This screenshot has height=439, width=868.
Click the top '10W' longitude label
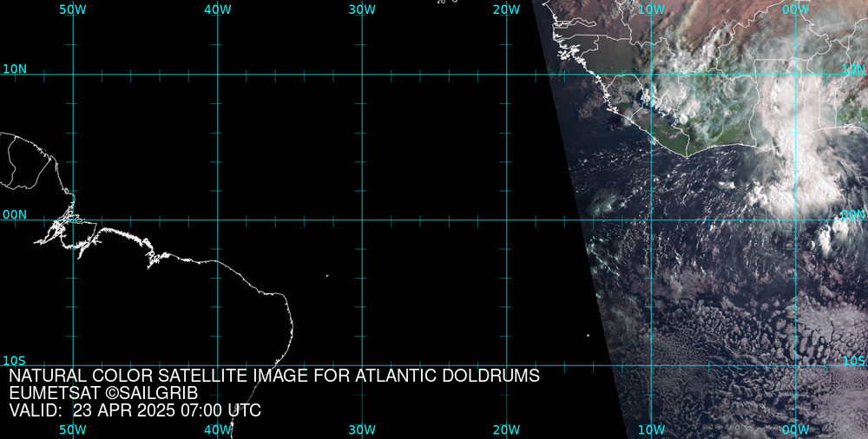pyautogui.click(x=652, y=10)
